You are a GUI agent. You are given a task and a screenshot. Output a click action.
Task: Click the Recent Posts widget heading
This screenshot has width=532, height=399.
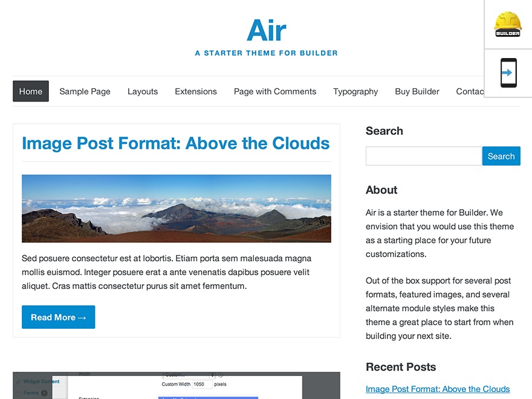click(x=401, y=367)
